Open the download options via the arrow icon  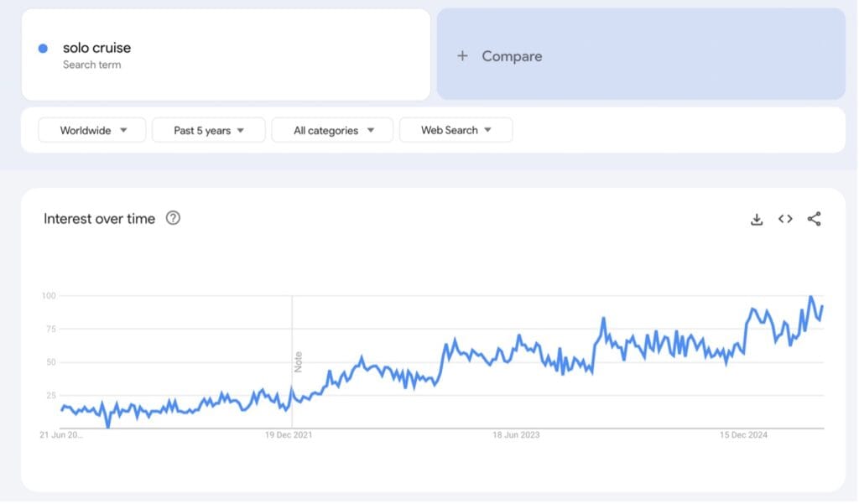757,219
